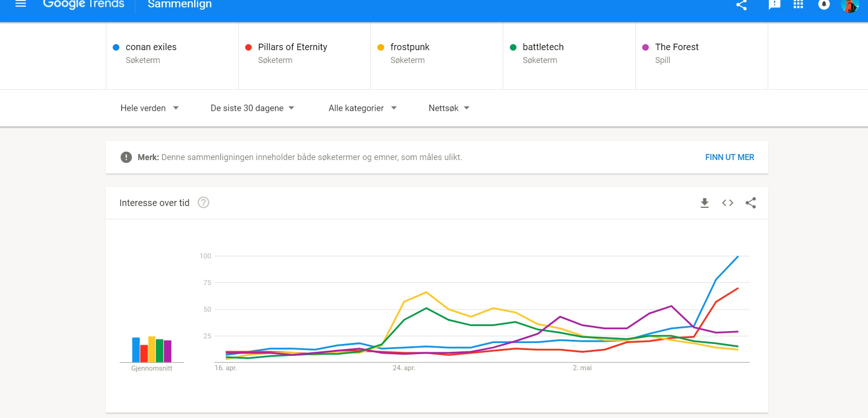Click the warning icon beside Merk
Screen dimensions: 868x418
click(x=126, y=157)
